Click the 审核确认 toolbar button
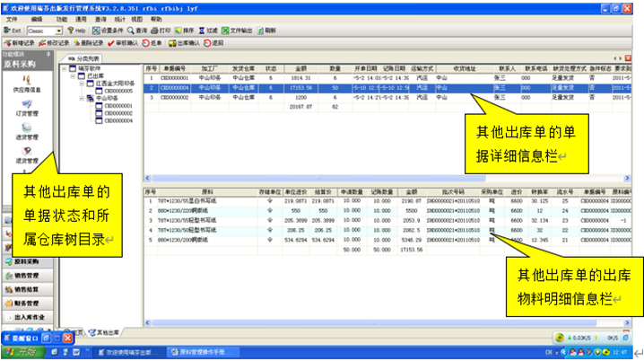Viewport: 644px width, 361px height. pos(124,42)
